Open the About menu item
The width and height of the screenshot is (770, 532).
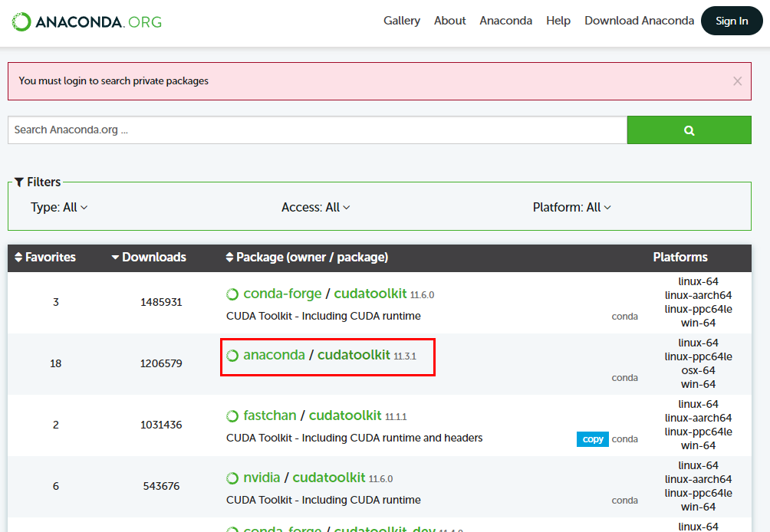(450, 21)
